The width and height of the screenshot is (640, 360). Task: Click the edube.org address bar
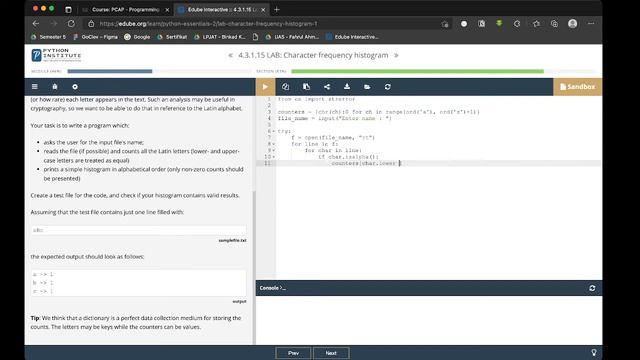point(261,24)
